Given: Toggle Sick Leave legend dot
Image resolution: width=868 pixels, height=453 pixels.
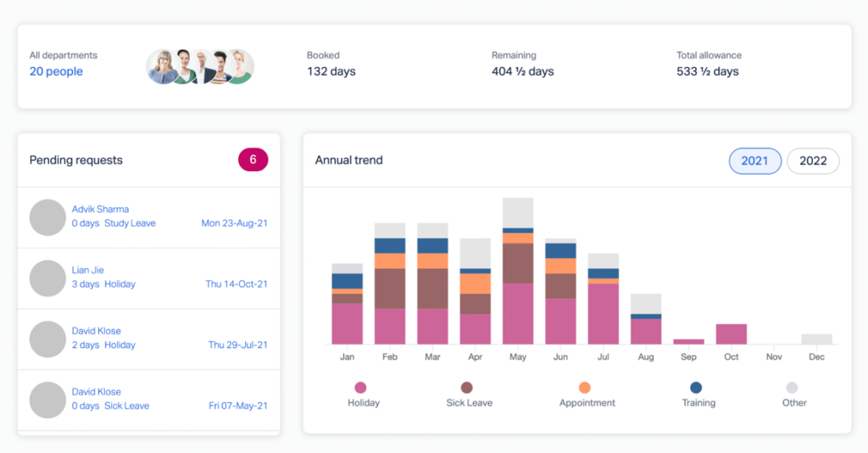Looking at the screenshot, I should point(468,388).
